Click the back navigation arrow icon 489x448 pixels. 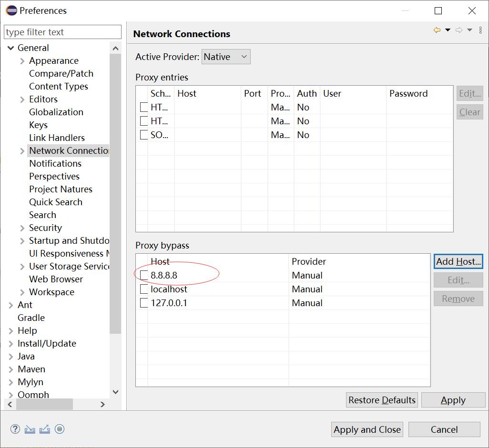pyautogui.click(x=437, y=30)
